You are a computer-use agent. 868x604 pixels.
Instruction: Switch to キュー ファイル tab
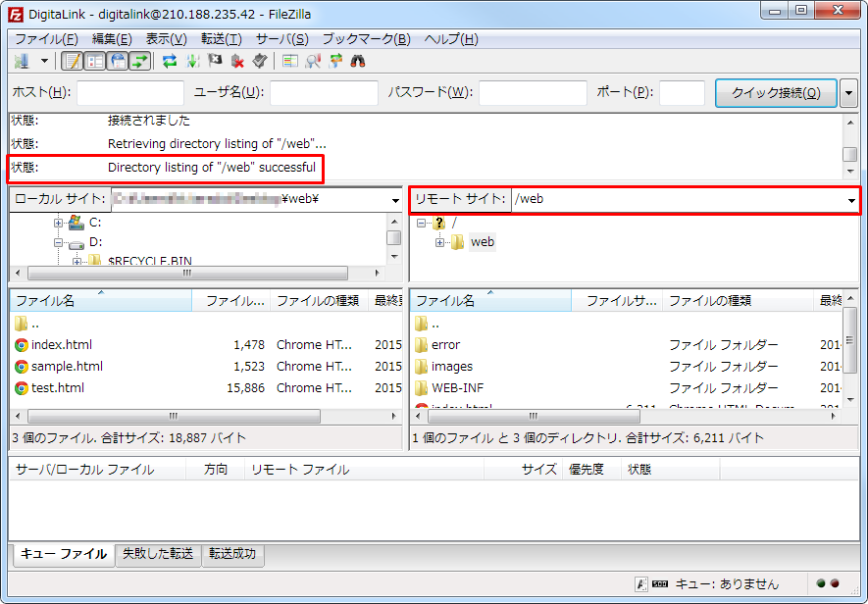point(63,554)
